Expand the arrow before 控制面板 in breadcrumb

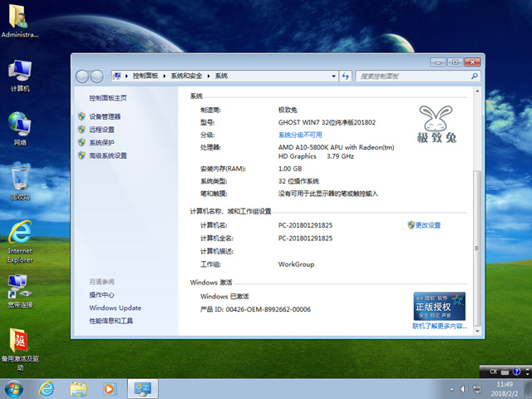(x=126, y=76)
